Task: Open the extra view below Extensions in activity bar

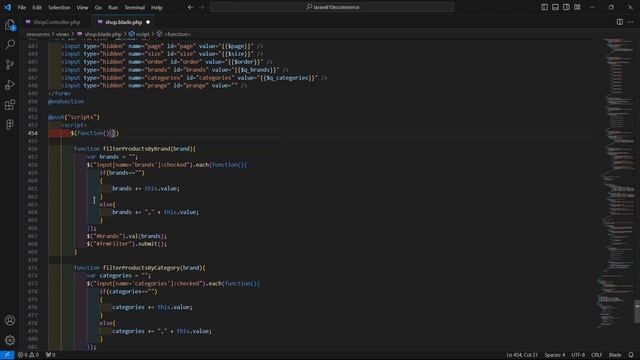Action: point(10,124)
